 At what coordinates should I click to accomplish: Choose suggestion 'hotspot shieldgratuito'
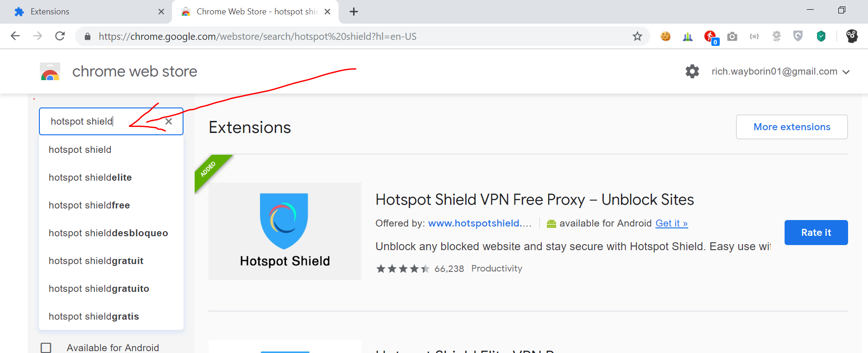coord(111,289)
